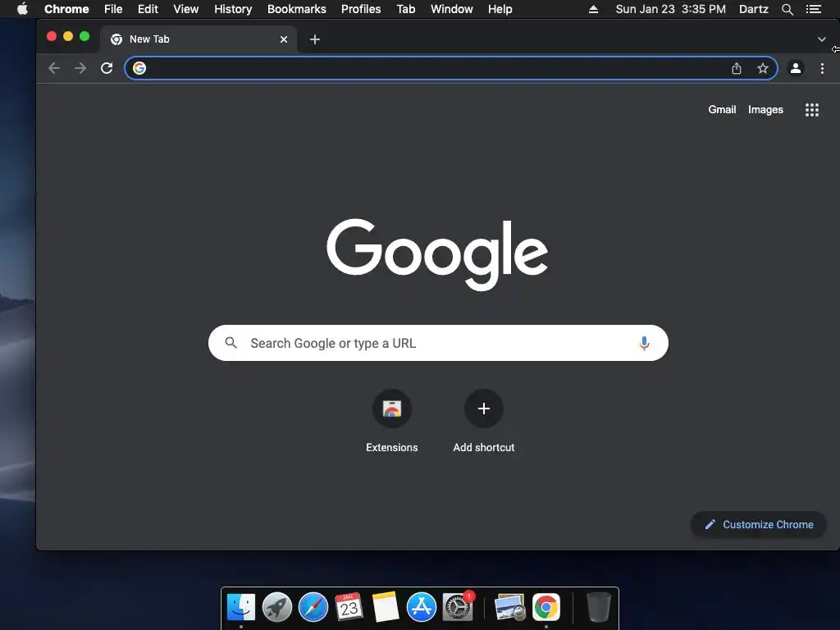Screen dimensions: 840x630
Task: Open the Bookmarks menu
Action: pyautogui.click(x=297, y=9)
